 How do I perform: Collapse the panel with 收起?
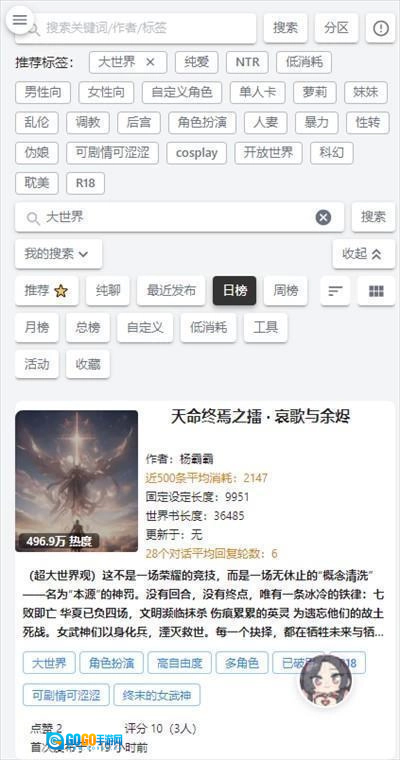click(364, 254)
